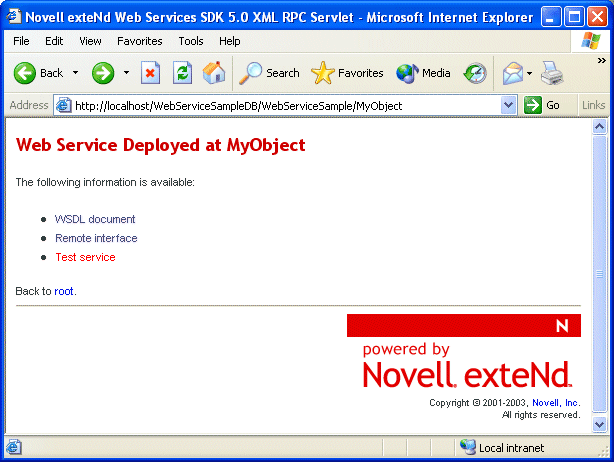Open the Media pane in the toolbar
This screenshot has width=614, height=462.
point(423,73)
